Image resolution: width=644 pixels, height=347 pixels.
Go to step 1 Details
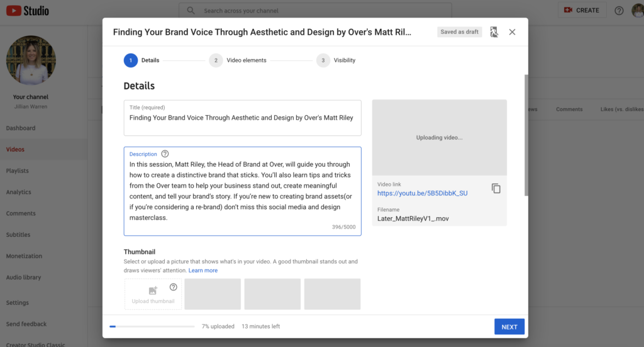(142, 60)
